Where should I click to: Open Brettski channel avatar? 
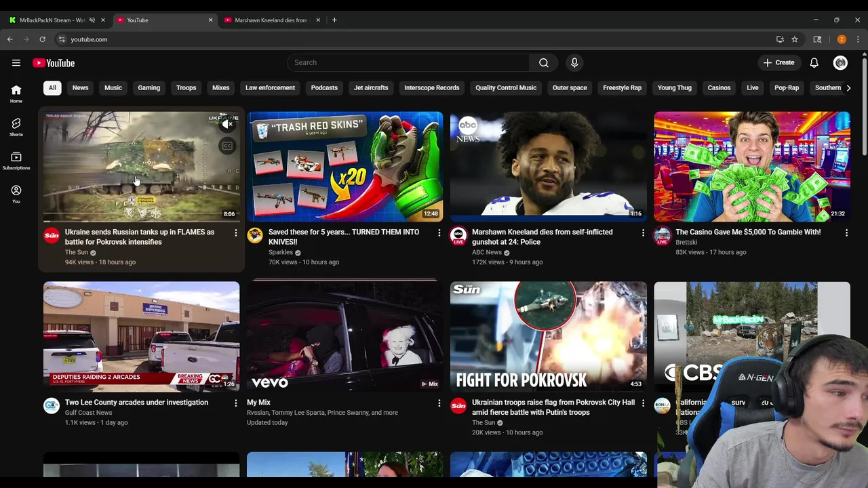[x=662, y=235]
